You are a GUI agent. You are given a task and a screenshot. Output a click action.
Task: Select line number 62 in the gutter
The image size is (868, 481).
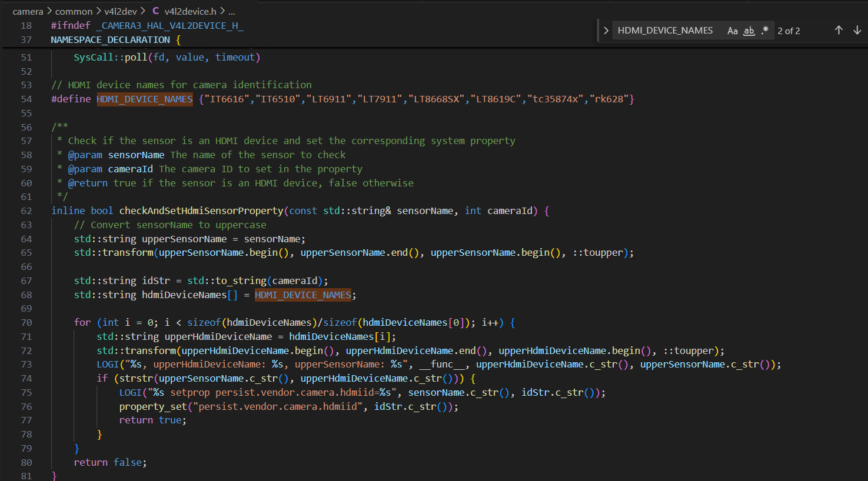[x=26, y=211]
